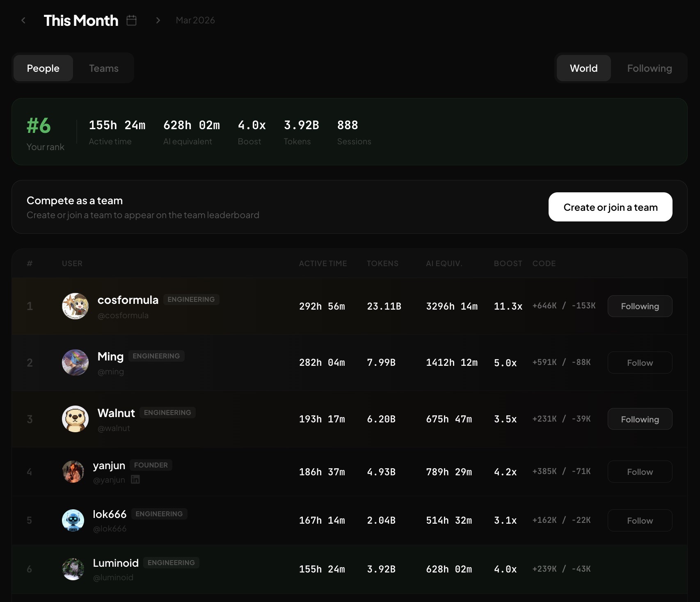
Task: Open Luminoid's profile name link
Action: pyautogui.click(x=116, y=563)
